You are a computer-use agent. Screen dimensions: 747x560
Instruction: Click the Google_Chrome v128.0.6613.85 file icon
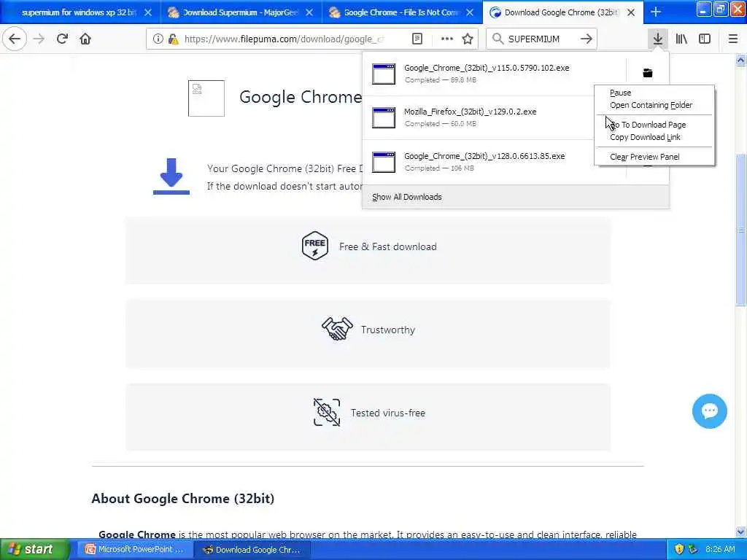pyautogui.click(x=384, y=162)
